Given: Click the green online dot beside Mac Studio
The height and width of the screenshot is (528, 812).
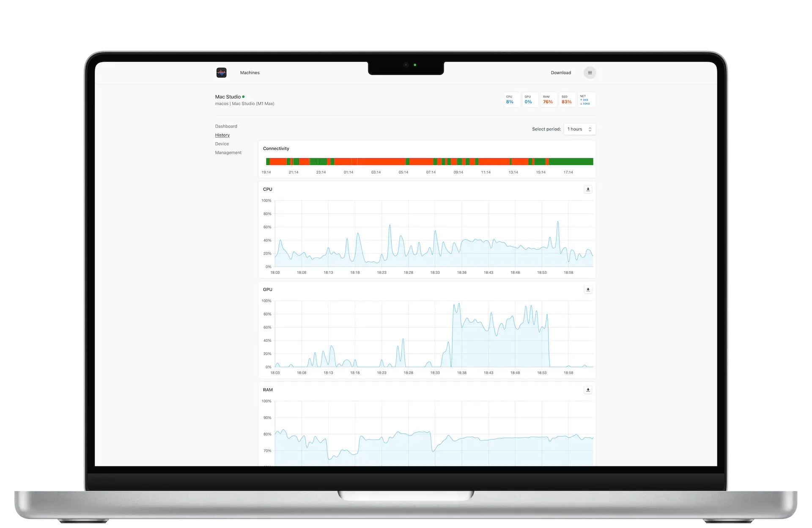Looking at the screenshot, I should point(243,97).
